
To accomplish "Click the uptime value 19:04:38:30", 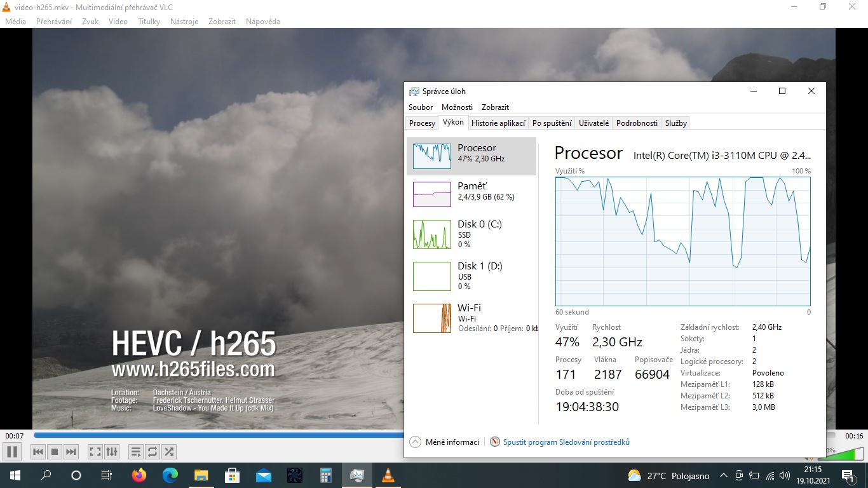I will [x=587, y=407].
